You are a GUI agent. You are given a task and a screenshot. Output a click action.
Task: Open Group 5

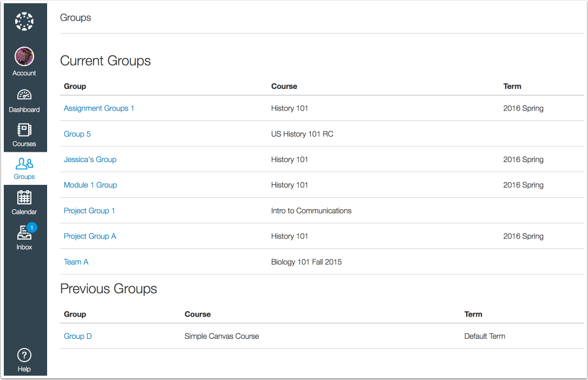click(77, 134)
